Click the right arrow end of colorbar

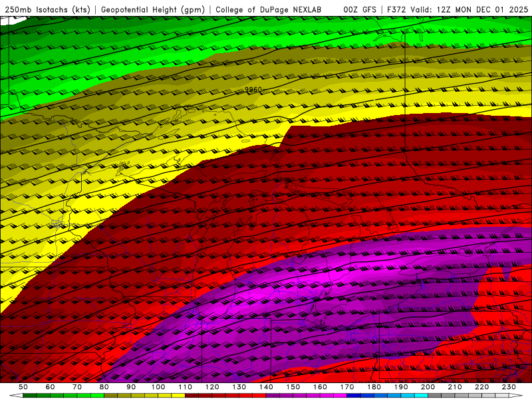[x=516, y=395]
